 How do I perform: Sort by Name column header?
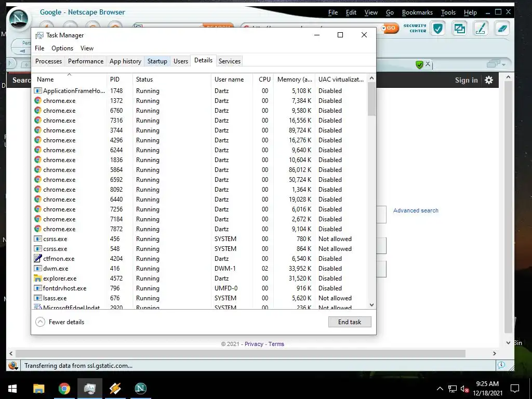[70, 79]
